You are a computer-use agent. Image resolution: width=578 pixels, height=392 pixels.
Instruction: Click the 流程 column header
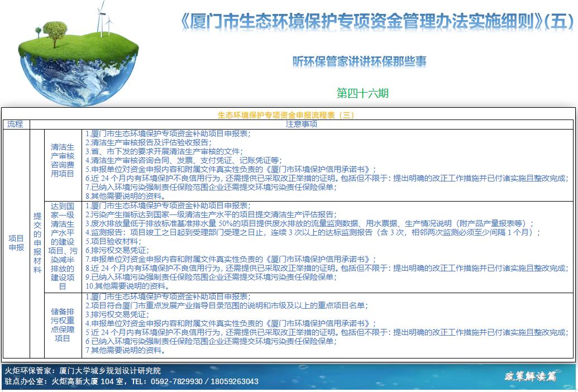pyautogui.click(x=16, y=124)
